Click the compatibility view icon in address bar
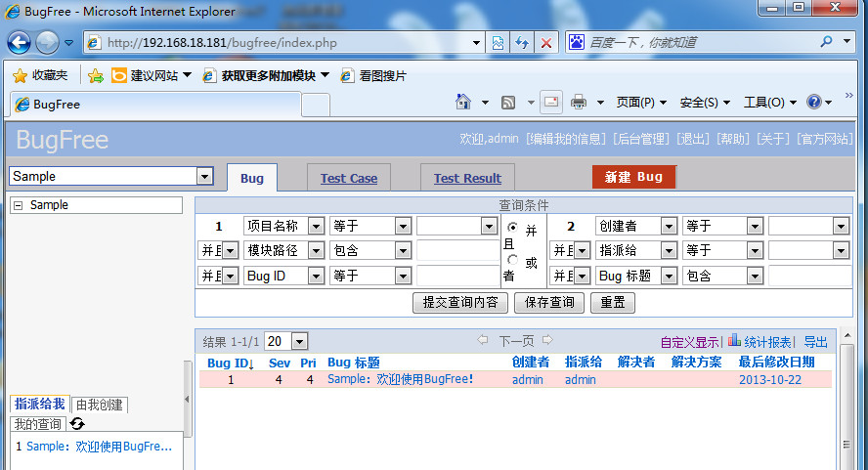This screenshot has width=868, height=470. [x=498, y=43]
